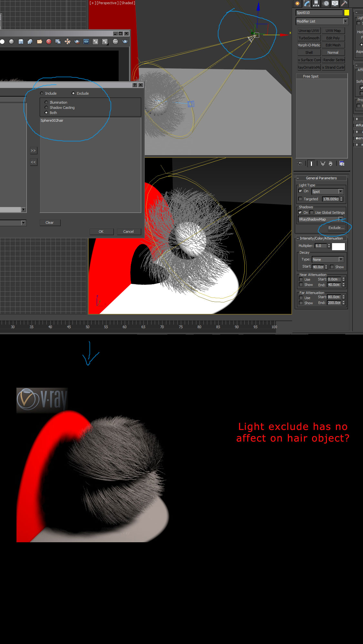Click the STOP render icon

[115, 42]
